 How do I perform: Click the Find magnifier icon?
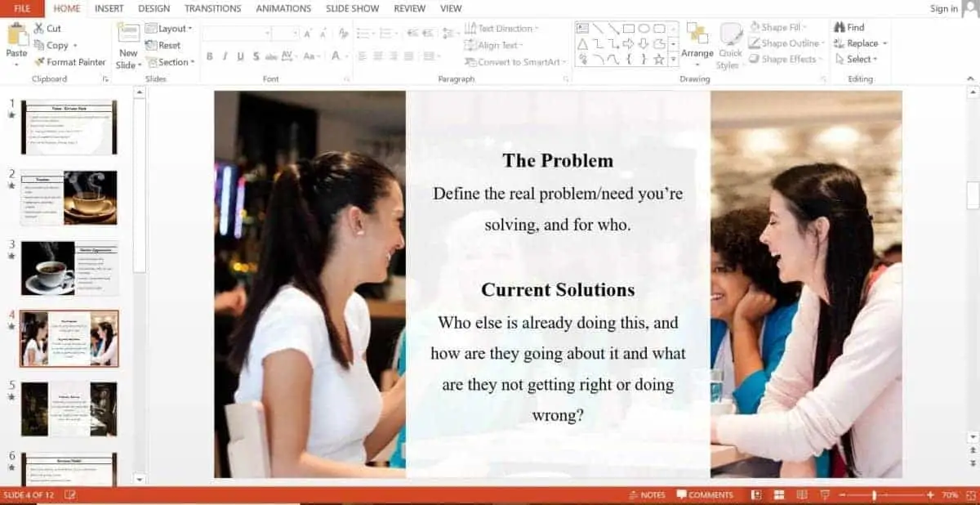tap(840, 27)
